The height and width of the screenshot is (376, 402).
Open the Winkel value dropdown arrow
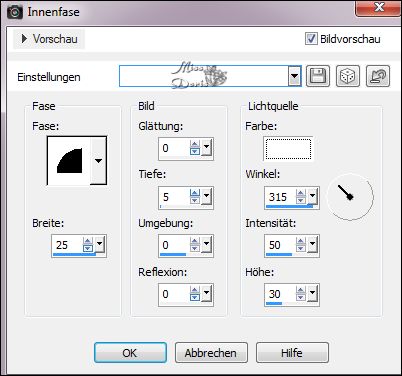point(312,196)
